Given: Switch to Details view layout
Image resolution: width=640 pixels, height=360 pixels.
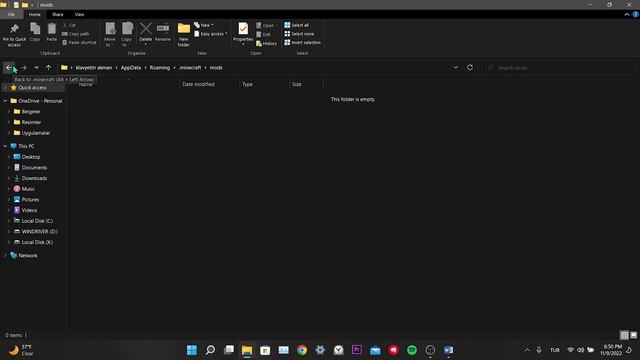Looking at the screenshot, I should (624, 335).
